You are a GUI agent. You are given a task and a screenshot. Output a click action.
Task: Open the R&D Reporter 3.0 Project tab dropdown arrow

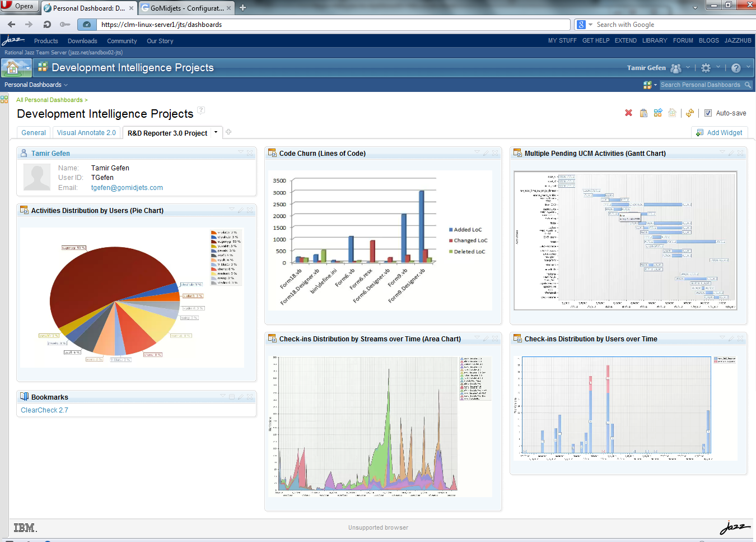(216, 132)
